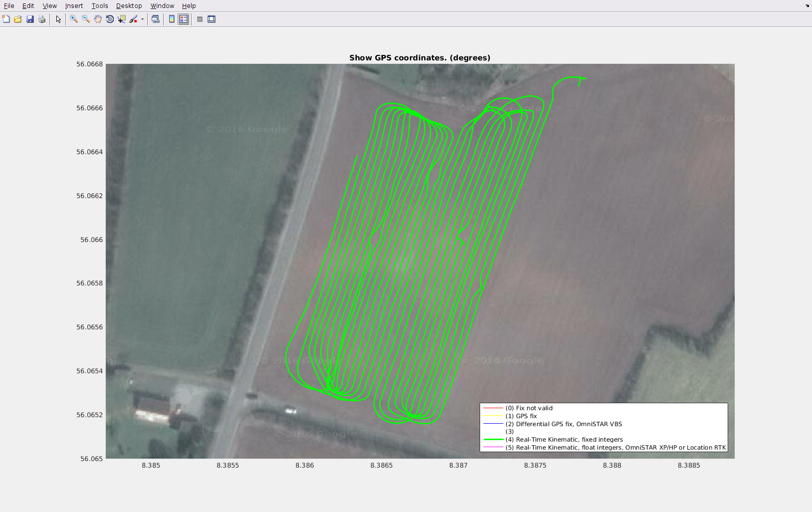Image resolution: width=812 pixels, height=512 pixels.
Task: Save the figure with the floppy disk icon
Action: pyautogui.click(x=30, y=19)
